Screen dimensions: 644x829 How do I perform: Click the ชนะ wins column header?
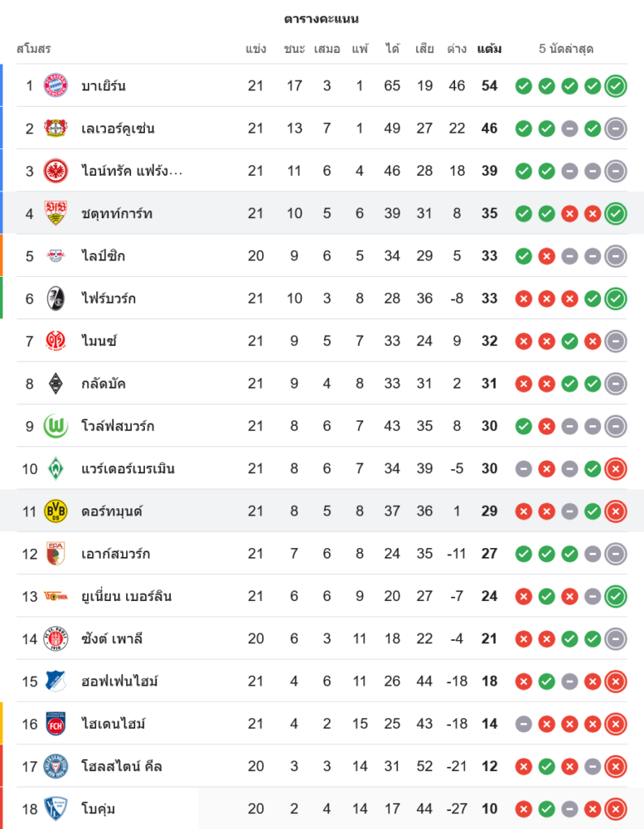click(x=294, y=49)
